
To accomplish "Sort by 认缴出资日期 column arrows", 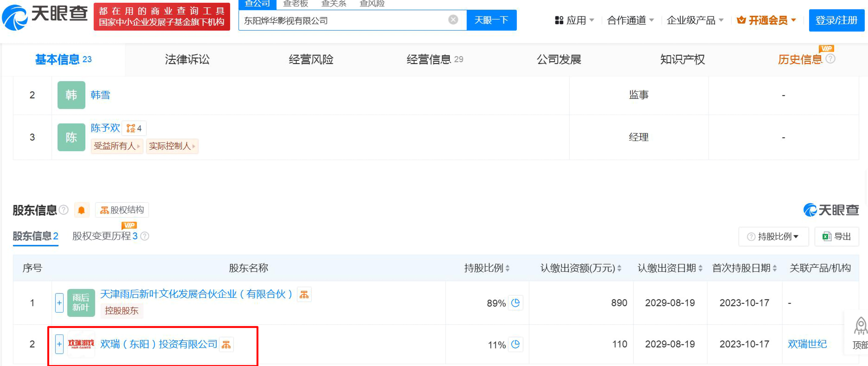I will (701, 268).
